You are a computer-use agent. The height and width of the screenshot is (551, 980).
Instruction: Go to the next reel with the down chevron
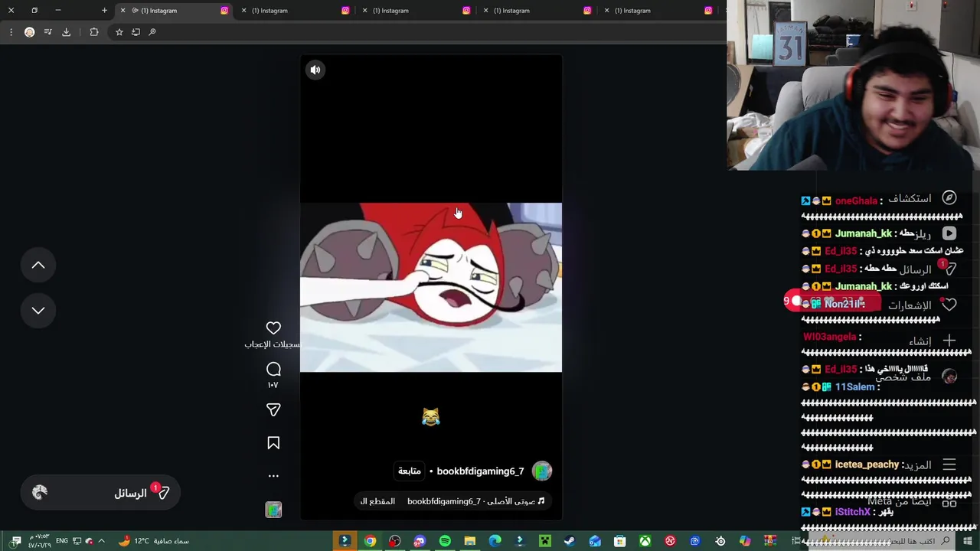pos(38,310)
